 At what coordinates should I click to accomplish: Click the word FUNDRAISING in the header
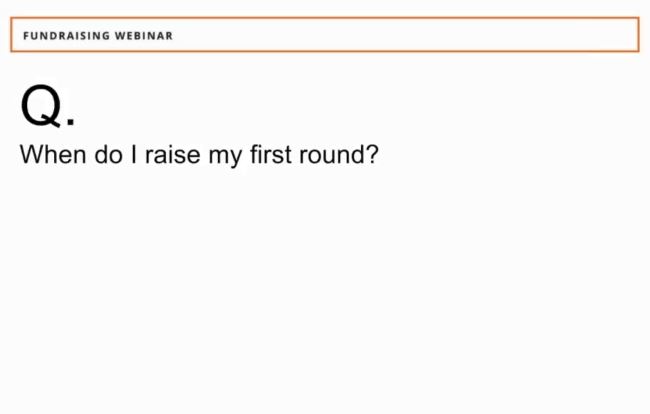tap(66, 35)
